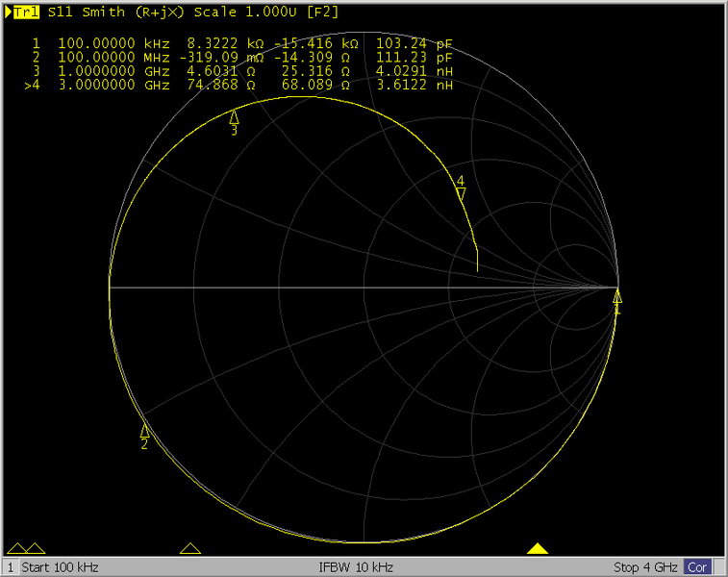
Task: Click the 103.24 pF capacitance value
Action: [414, 43]
